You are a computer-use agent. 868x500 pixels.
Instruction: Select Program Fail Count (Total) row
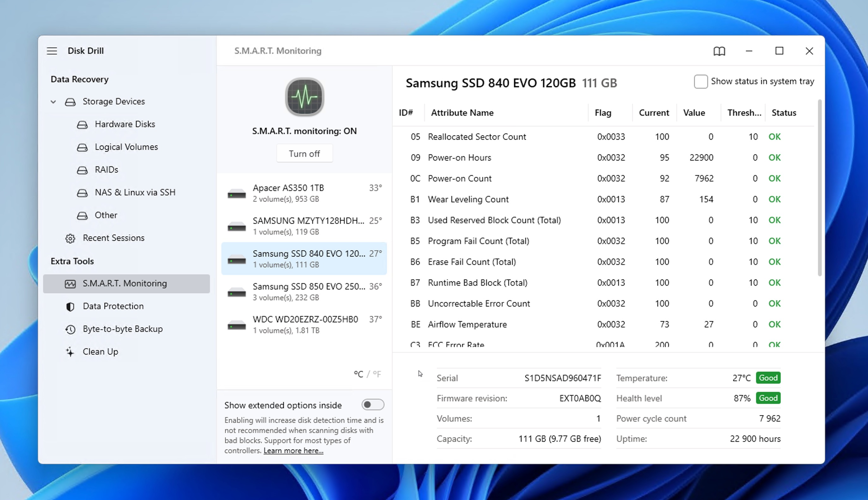pos(603,241)
